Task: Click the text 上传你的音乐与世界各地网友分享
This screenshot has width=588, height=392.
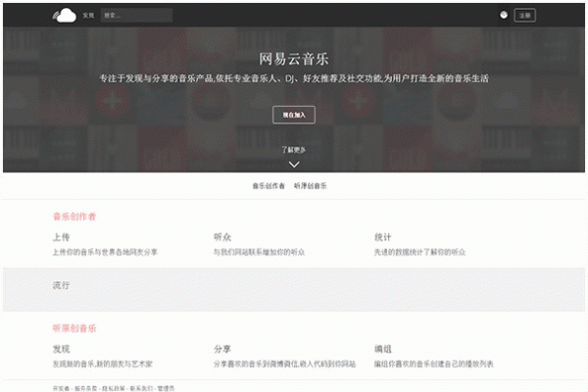Action: point(105,252)
